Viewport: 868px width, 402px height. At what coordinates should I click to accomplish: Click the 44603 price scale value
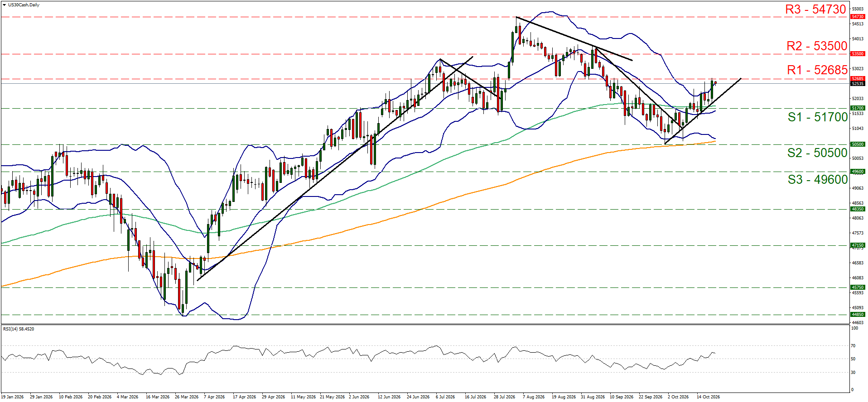coord(858,322)
